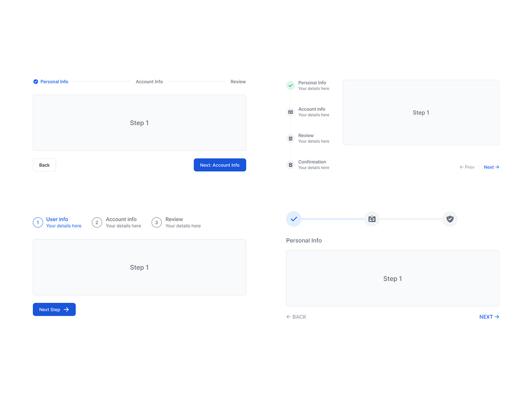
Task: Switch to the Review step tab
Action: [x=238, y=82]
